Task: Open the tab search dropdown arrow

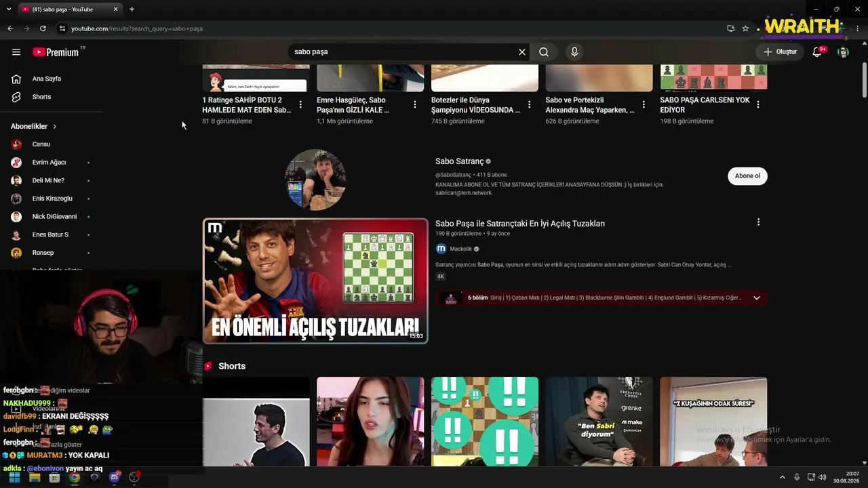Action: tap(9, 9)
